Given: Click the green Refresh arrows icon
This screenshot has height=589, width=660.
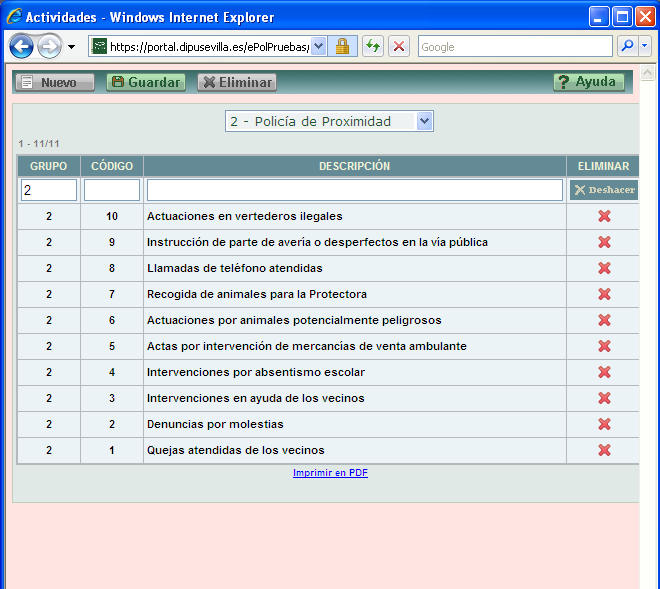Looking at the screenshot, I should (373, 46).
